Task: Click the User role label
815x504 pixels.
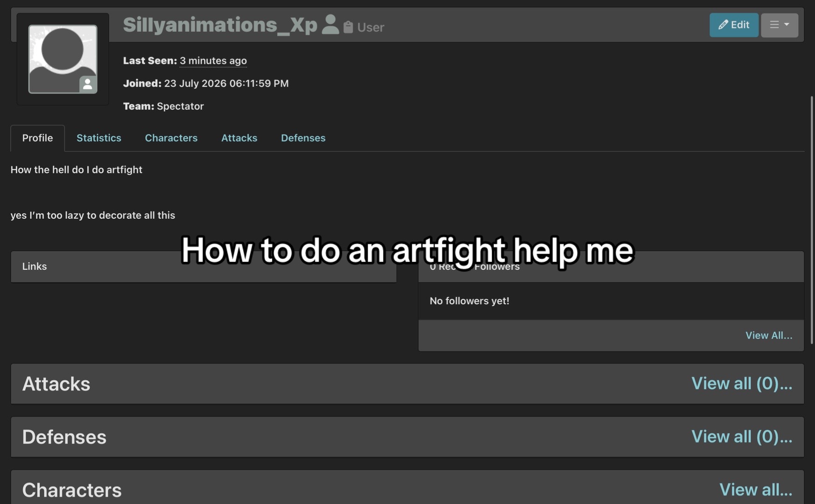Action: (371, 28)
